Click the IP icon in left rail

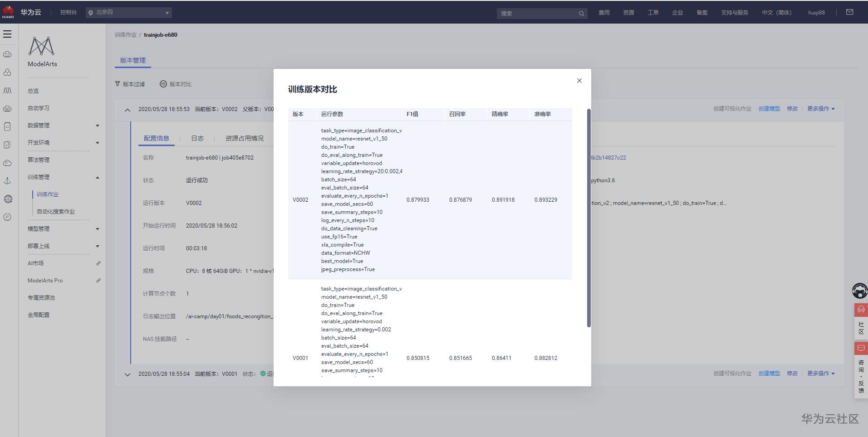[7, 217]
